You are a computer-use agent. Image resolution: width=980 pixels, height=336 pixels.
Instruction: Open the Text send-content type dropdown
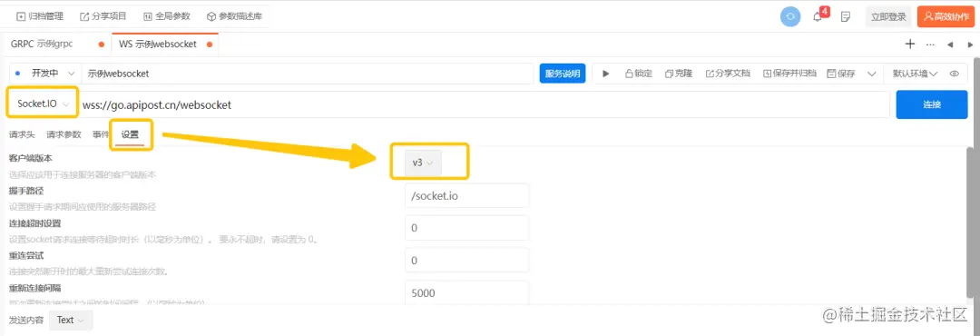[72, 320]
